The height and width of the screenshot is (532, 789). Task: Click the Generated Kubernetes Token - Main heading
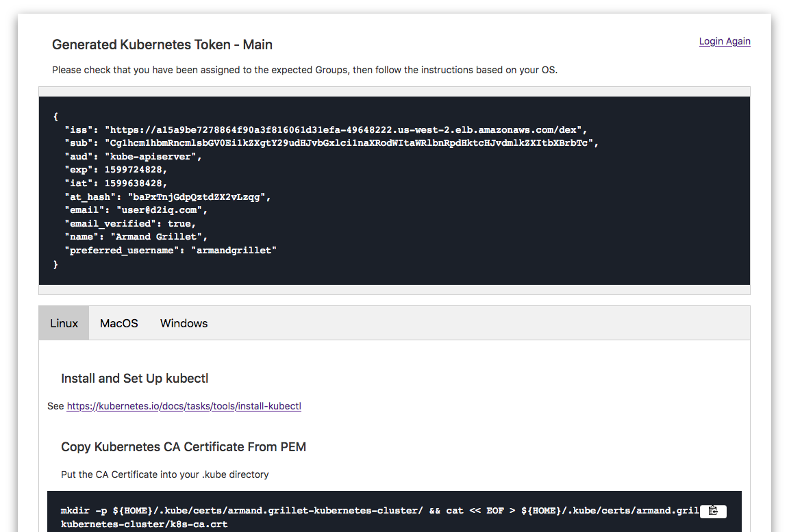pyautogui.click(x=162, y=45)
